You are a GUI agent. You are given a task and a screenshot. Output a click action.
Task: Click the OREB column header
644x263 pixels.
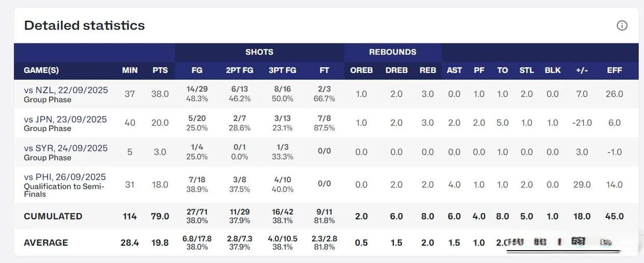click(361, 70)
